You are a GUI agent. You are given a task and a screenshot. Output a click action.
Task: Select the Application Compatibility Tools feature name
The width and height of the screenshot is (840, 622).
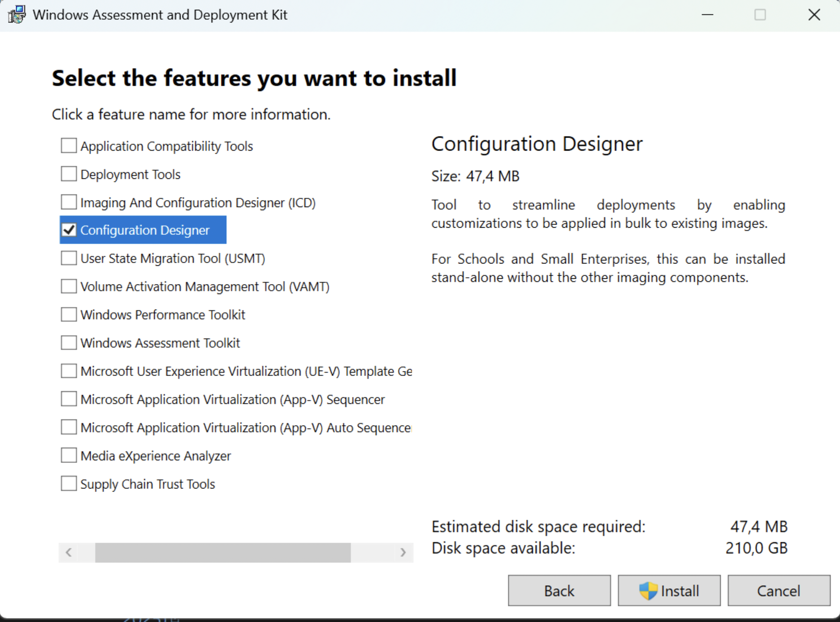coord(167,146)
